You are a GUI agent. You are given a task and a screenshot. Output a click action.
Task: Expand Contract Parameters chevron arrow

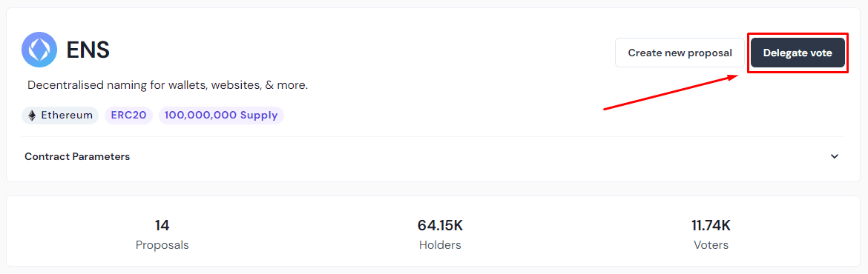[835, 156]
